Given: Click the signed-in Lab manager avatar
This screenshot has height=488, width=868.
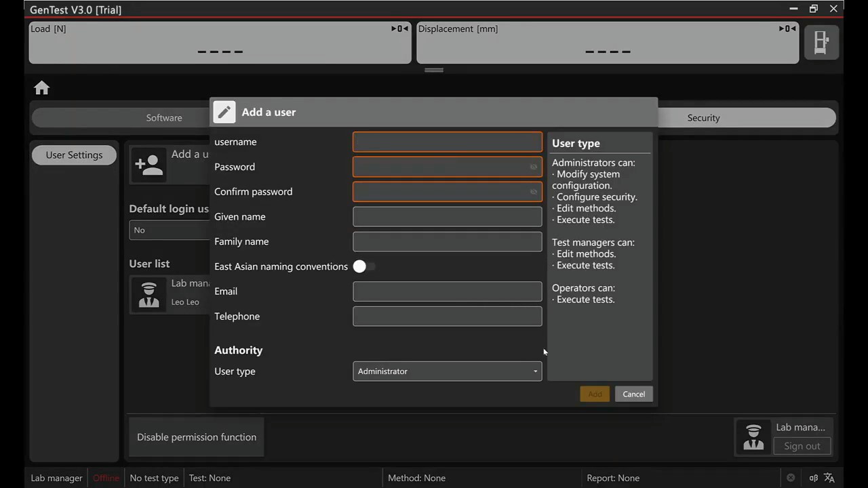Looking at the screenshot, I should click(x=753, y=436).
